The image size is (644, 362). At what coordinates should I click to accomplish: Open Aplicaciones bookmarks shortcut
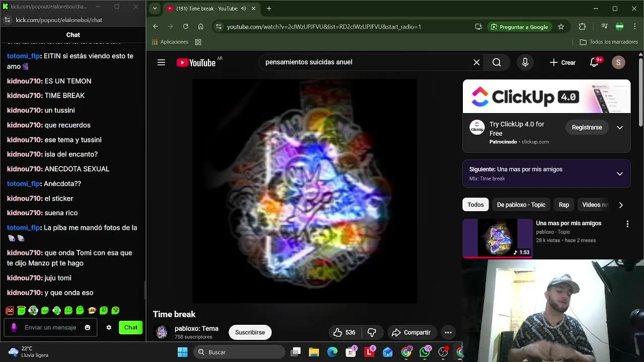(x=170, y=42)
